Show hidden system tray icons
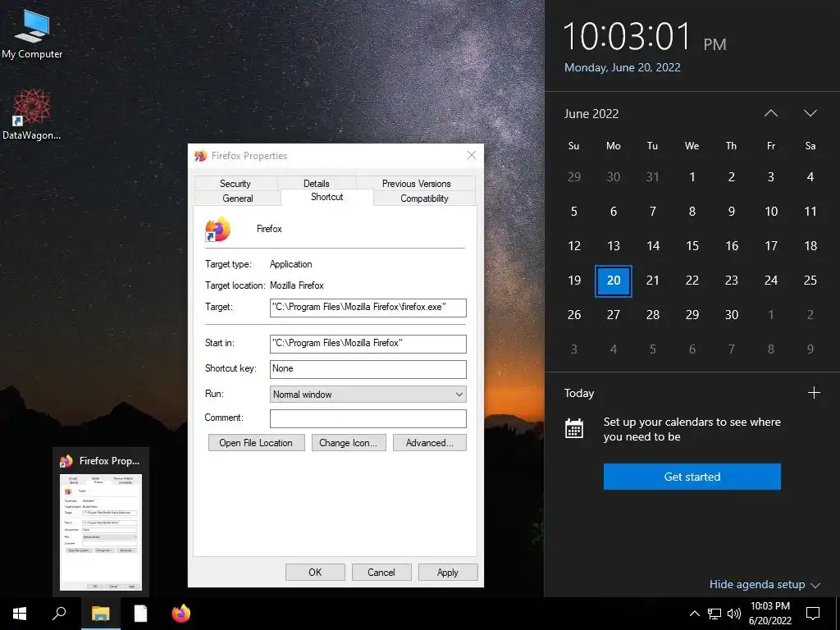This screenshot has width=840, height=630. pyautogui.click(x=694, y=614)
